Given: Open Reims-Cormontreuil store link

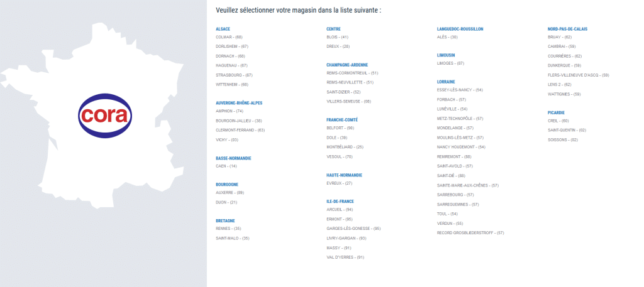Looking at the screenshot, I should point(352,73).
